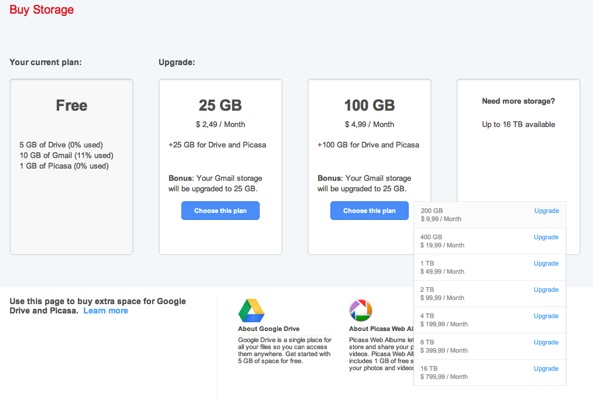Click '10 GB of Gmail (11% used)' text
Viewport: 593px width, 399px height.
[67, 155]
